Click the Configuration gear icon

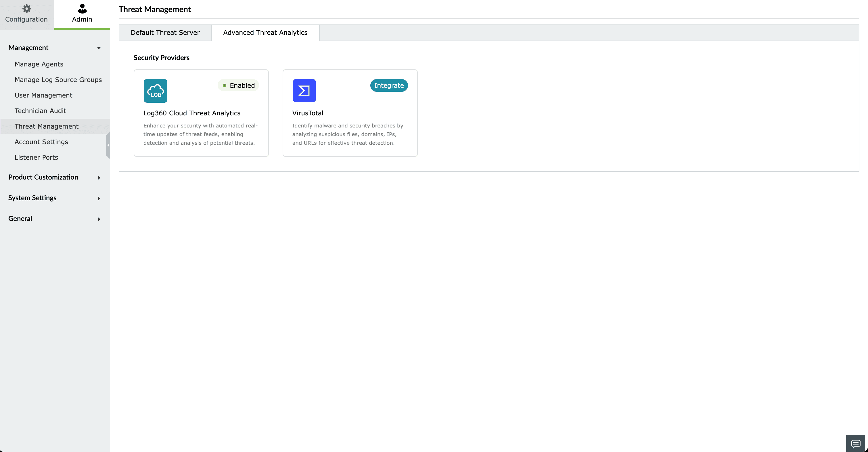coord(26,8)
